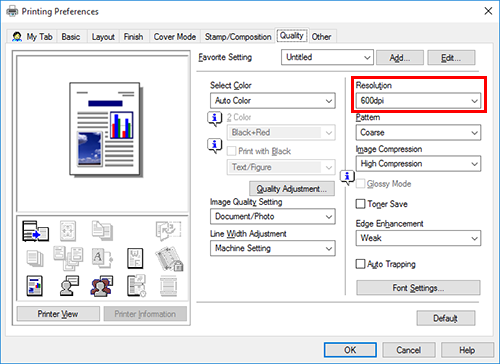The image size is (500, 364).
Task: Open the Stamp/Composition tab
Action: 238,37
